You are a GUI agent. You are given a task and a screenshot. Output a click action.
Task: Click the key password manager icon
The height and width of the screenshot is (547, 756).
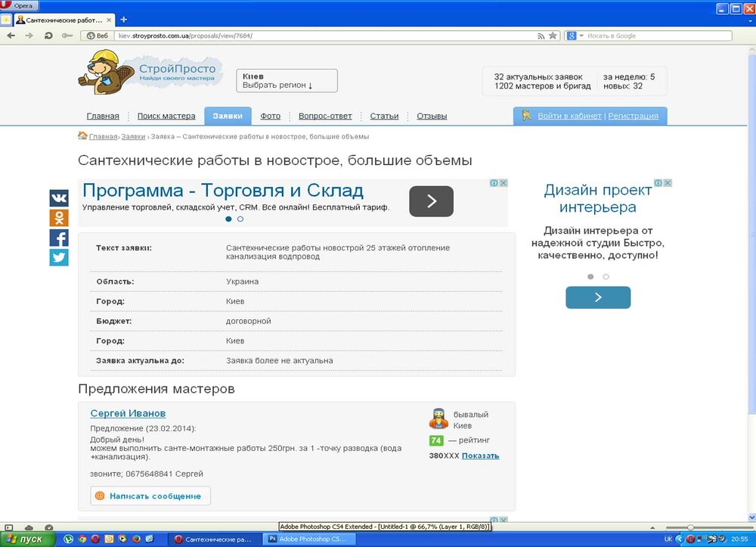pos(67,36)
